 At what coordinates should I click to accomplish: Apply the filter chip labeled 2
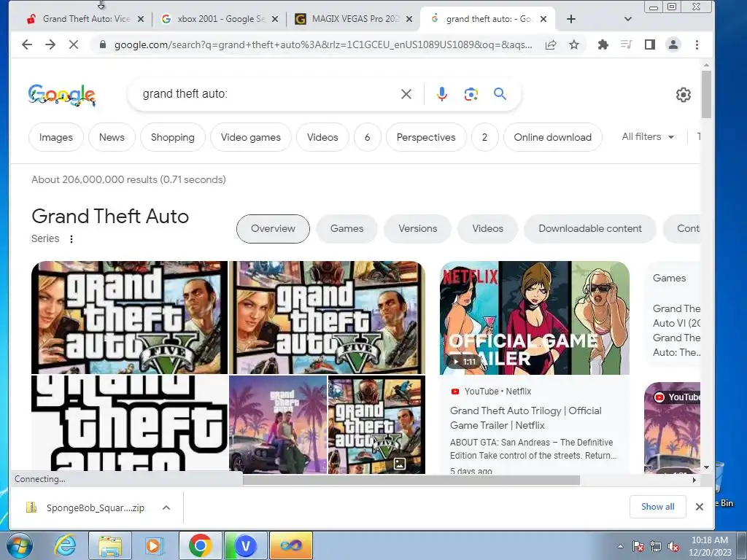click(x=484, y=137)
